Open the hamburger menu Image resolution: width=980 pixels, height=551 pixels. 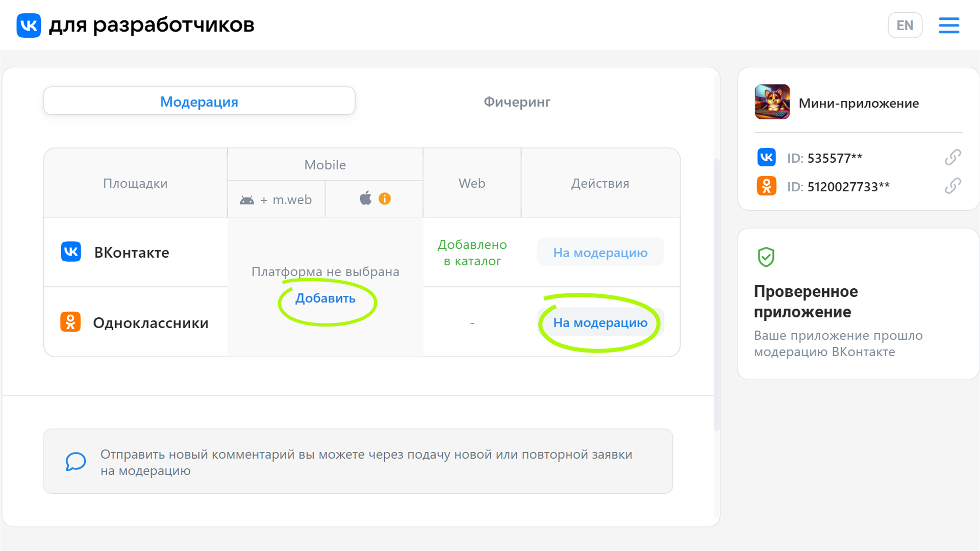point(949,25)
